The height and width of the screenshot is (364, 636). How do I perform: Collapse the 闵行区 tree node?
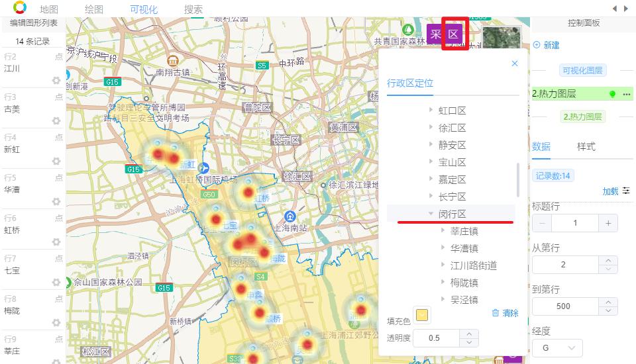tap(431, 213)
